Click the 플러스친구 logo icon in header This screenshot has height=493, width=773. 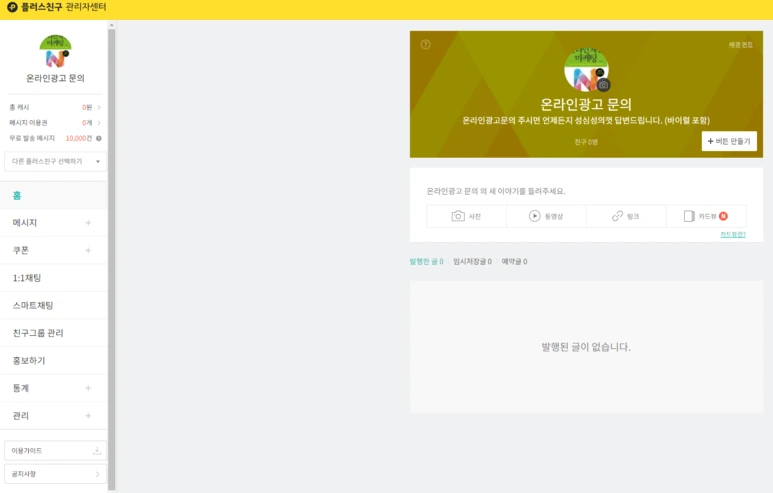coord(12,7)
